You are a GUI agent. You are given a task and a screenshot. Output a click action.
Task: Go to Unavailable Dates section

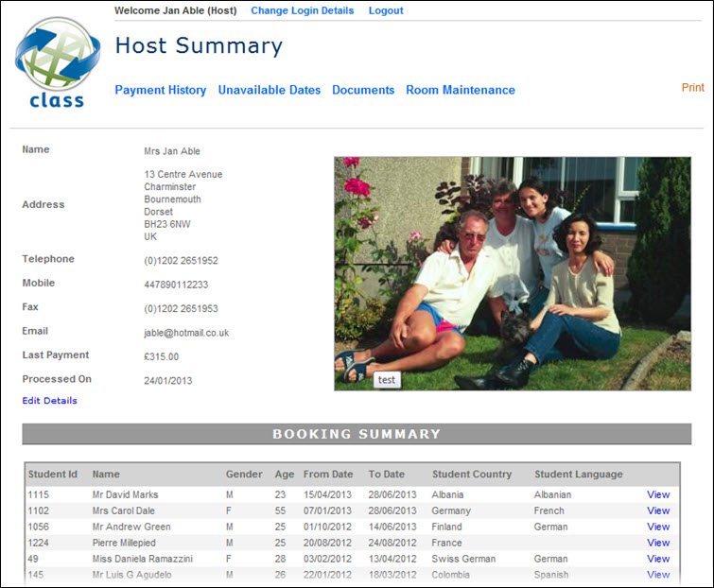(x=269, y=91)
